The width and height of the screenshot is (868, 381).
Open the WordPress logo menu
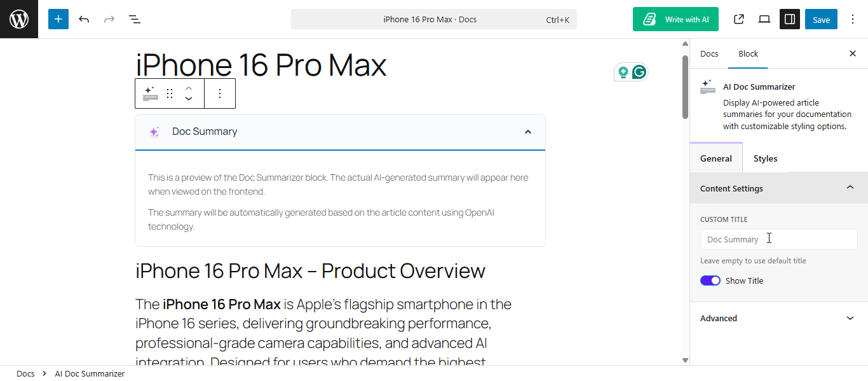tap(18, 18)
